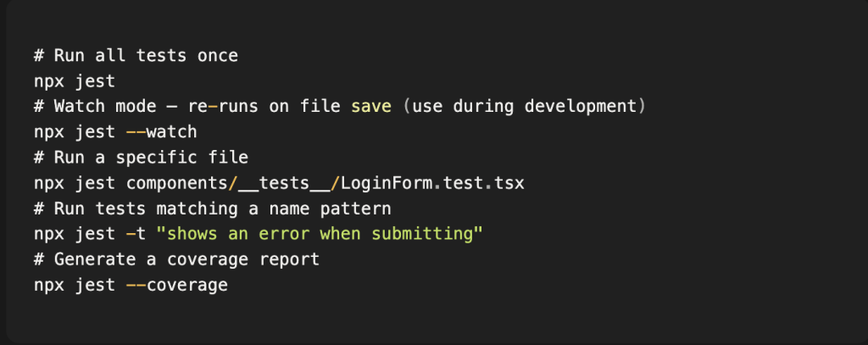
Task: Click the green string "shows an error when submitting"
Action: pos(319,234)
